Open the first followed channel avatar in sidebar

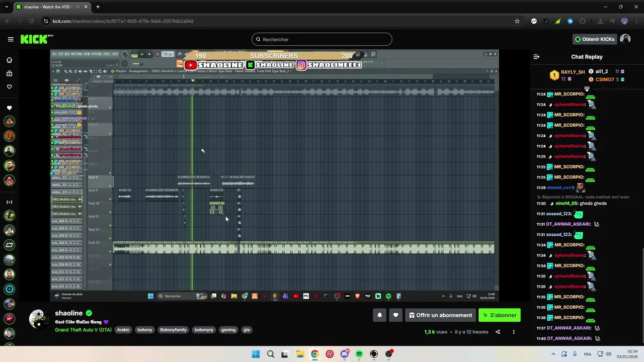[x=9, y=121]
